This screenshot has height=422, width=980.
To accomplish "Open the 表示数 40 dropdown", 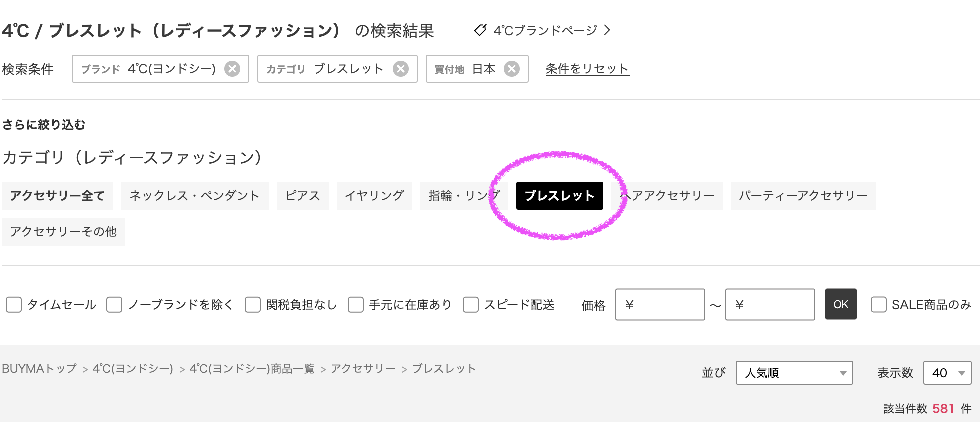I will 948,373.
